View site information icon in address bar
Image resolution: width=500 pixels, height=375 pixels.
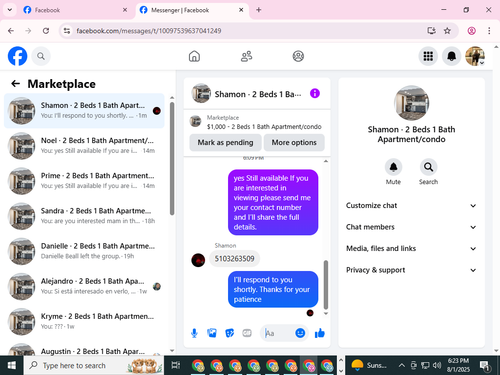coord(67,31)
